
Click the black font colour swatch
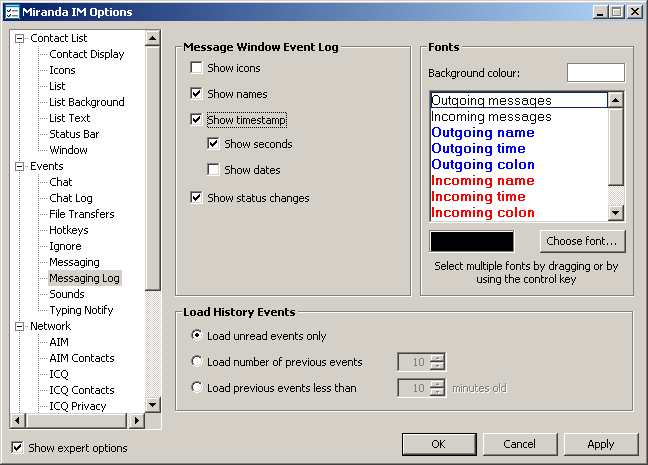pyautogui.click(x=472, y=241)
